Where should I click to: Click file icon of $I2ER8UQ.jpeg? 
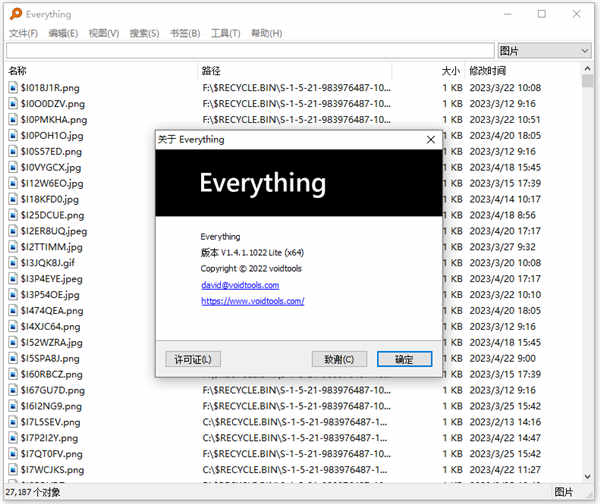pos(13,231)
